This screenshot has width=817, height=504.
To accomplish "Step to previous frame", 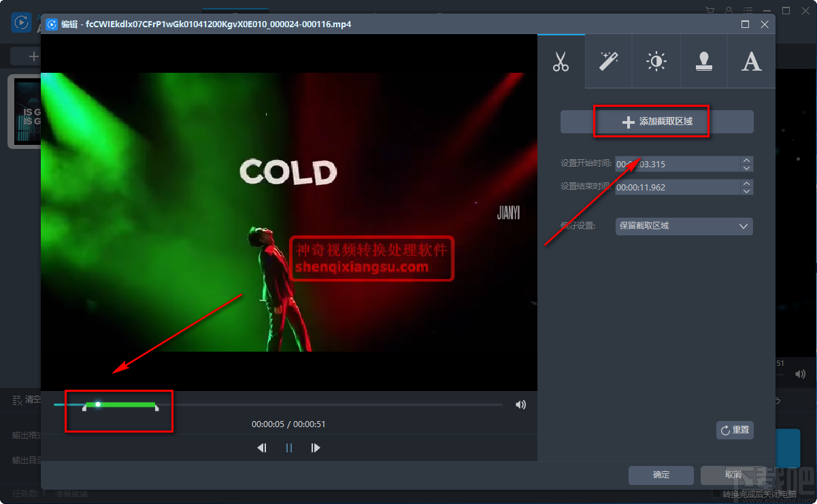I will coord(262,448).
